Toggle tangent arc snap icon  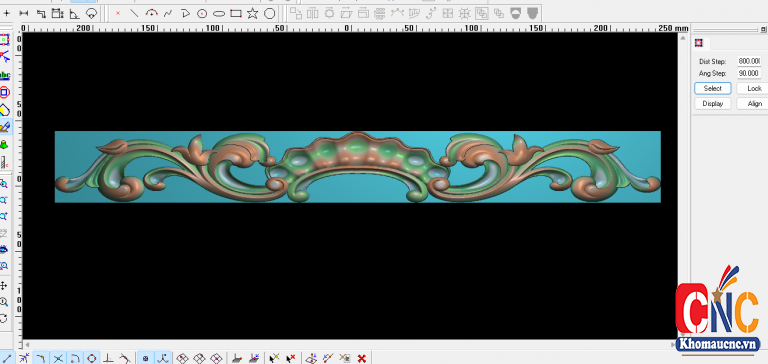(x=75, y=358)
